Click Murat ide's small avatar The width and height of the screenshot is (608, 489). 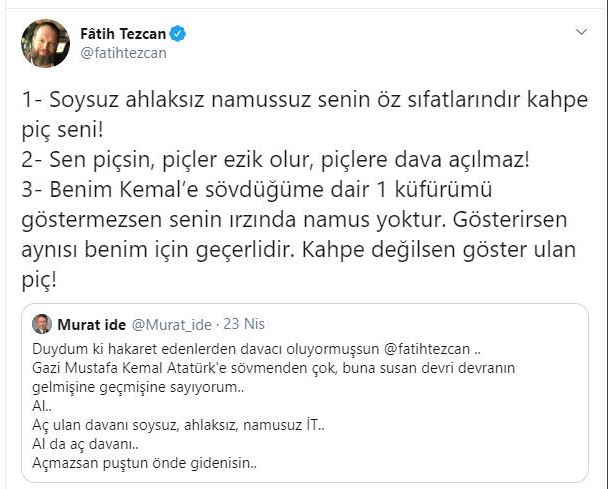pos(43,324)
